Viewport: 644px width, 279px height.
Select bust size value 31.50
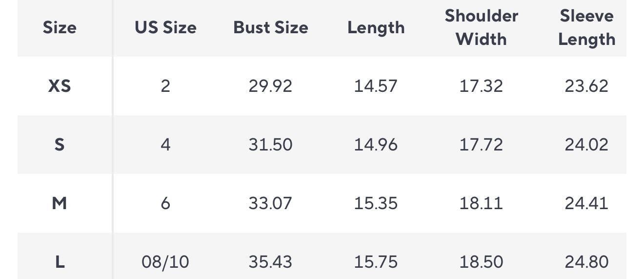pos(270,145)
